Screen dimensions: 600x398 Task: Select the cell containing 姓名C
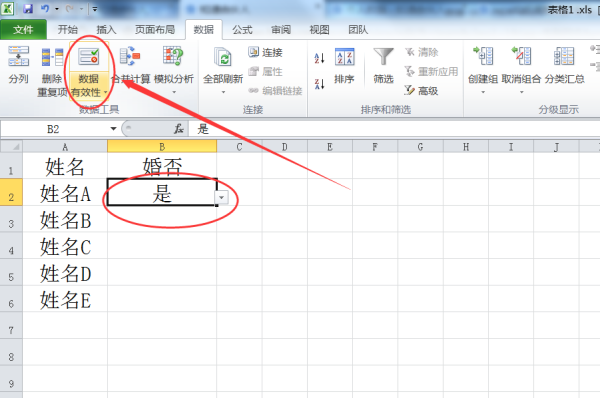tap(65, 246)
